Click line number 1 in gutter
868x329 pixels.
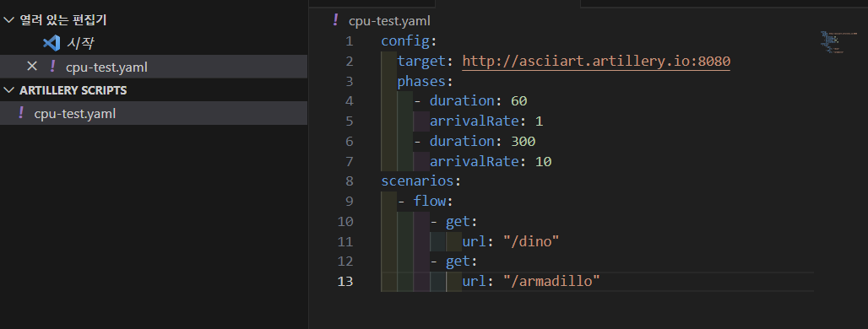coord(349,41)
